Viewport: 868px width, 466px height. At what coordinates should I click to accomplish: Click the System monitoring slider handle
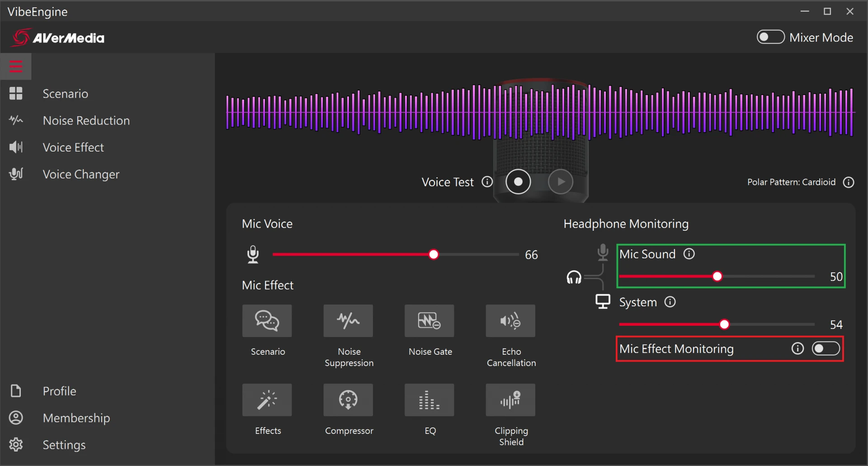click(724, 324)
